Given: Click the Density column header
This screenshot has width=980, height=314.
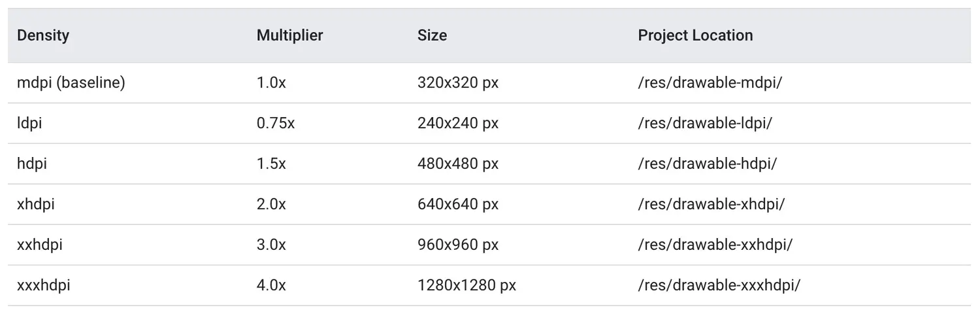Looking at the screenshot, I should [x=43, y=35].
